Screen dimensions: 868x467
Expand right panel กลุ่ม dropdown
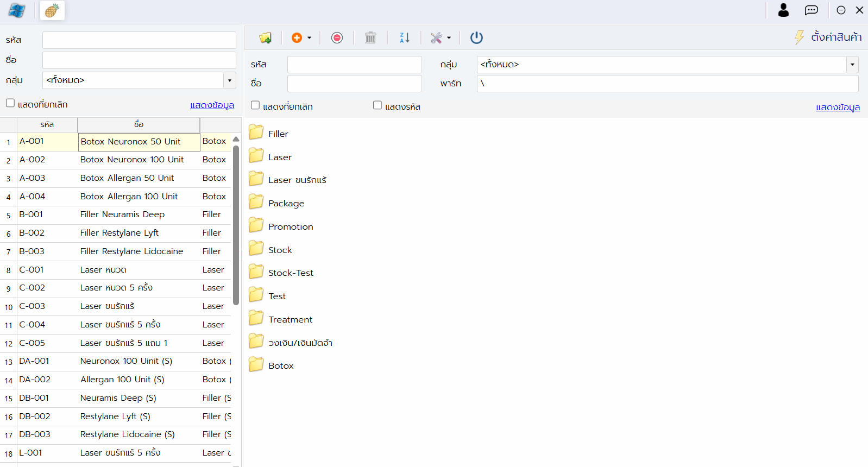(852, 65)
